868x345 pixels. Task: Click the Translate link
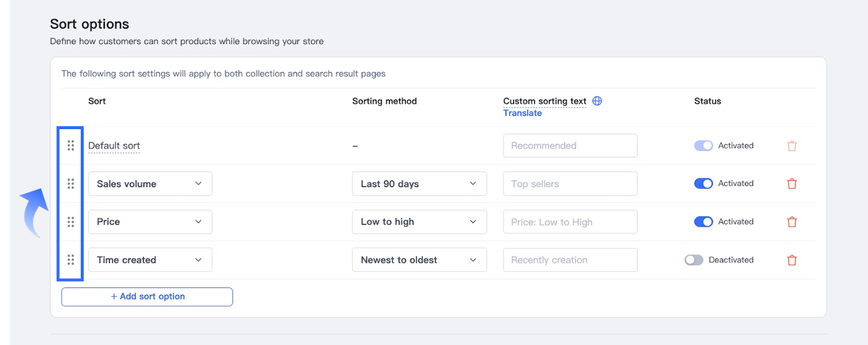click(x=522, y=113)
